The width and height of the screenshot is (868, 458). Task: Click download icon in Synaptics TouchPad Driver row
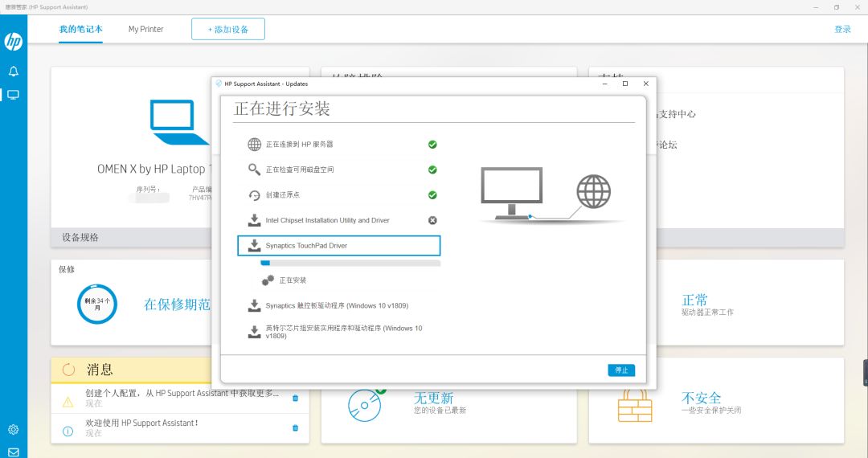pyautogui.click(x=254, y=246)
